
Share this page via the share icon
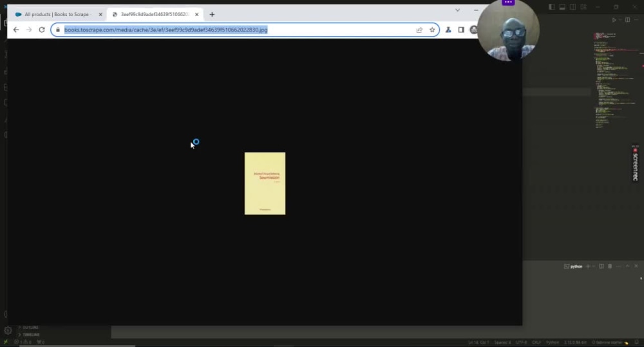(x=419, y=30)
